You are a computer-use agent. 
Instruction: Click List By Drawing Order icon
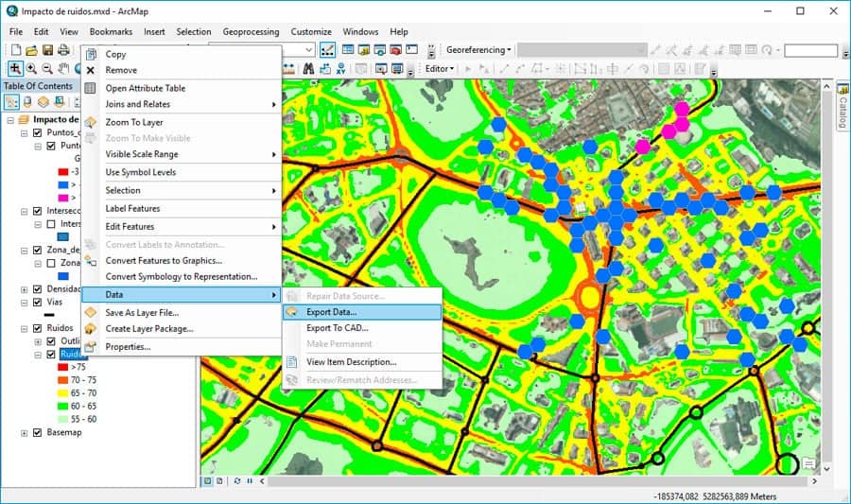[x=11, y=102]
